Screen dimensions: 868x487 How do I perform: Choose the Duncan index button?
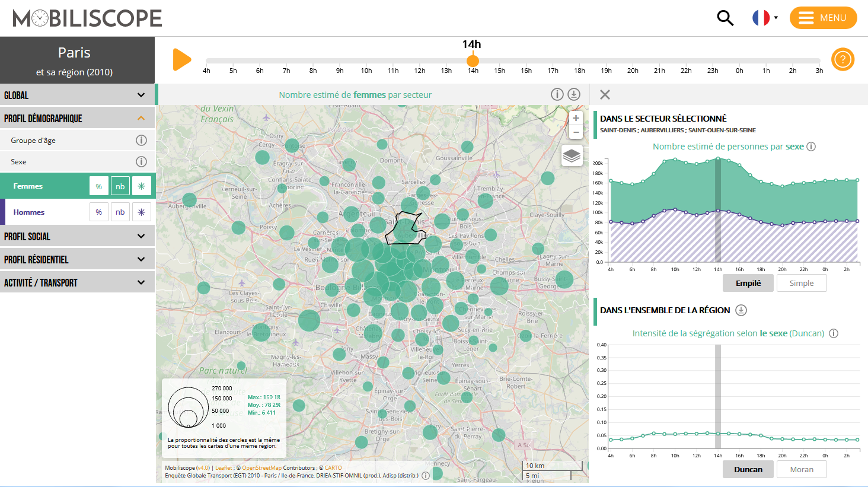click(x=748, y=469)
